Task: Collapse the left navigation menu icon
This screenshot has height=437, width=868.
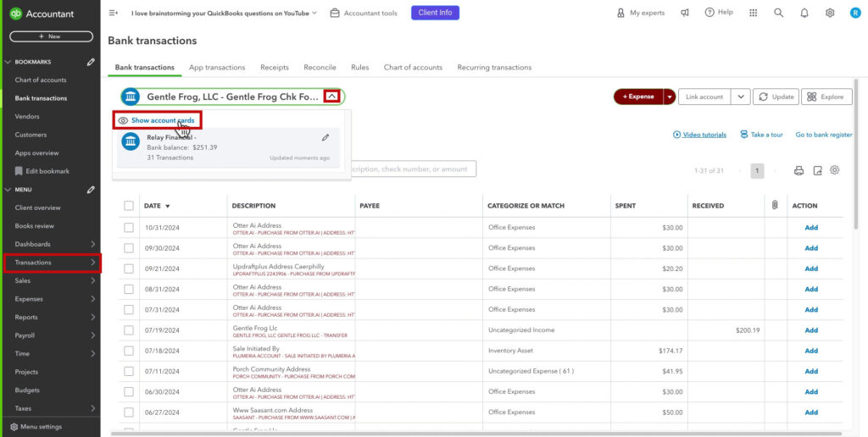Action: (114, 13)
